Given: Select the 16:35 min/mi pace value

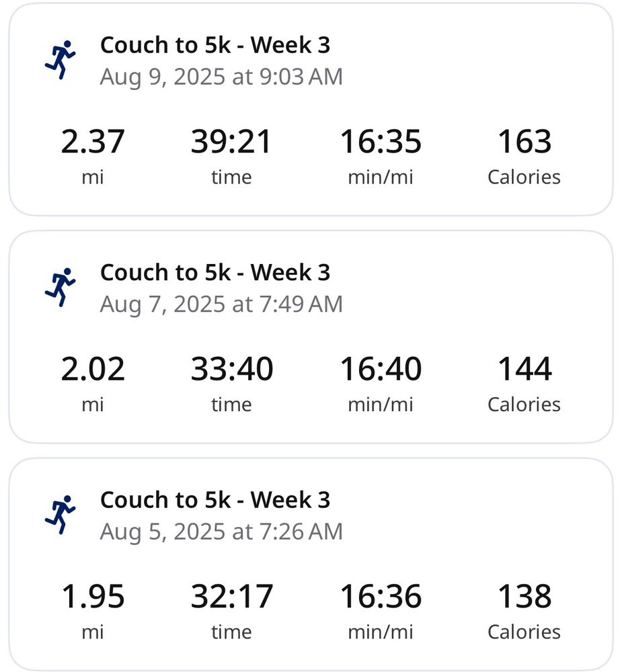Looking at the screenshot, I should [x=381, y=141].
